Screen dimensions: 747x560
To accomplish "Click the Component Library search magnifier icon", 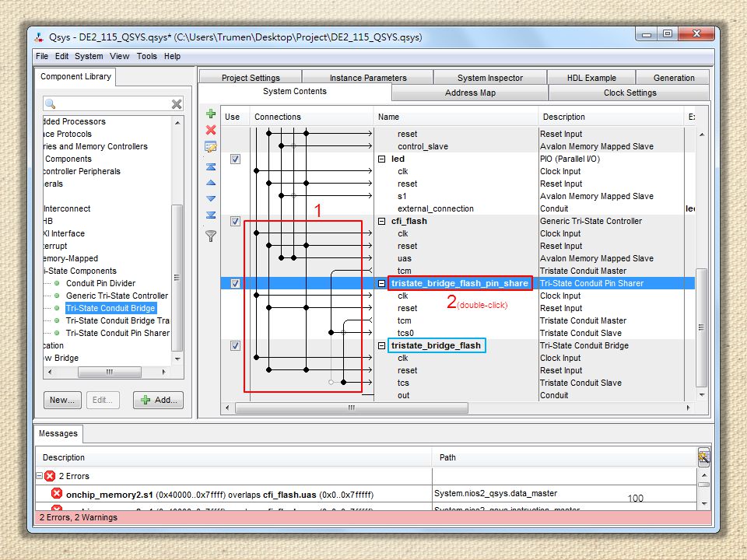I will [50, 103].
